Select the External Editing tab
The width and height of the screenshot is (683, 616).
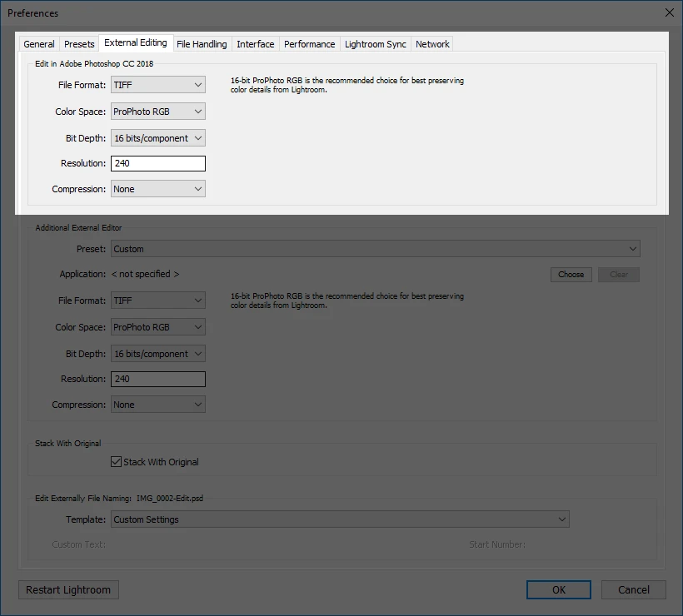coord(136,42)
